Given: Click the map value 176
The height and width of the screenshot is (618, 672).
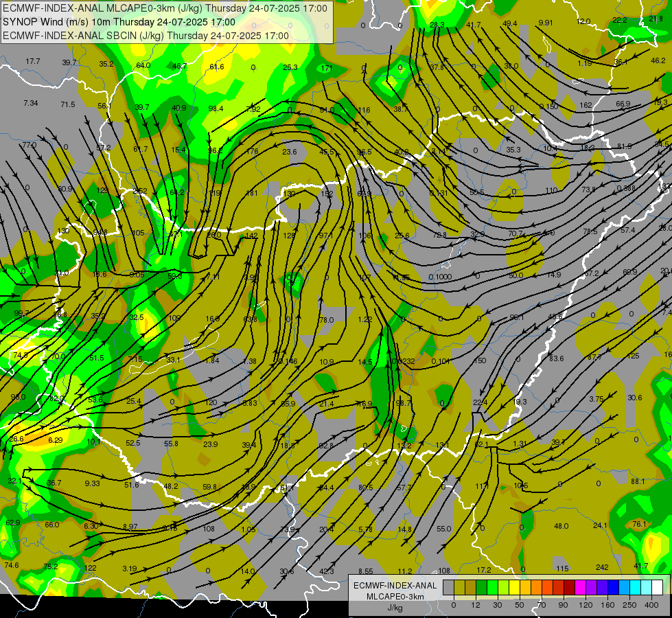Looking at the screenshot, I should coord(252,151).
